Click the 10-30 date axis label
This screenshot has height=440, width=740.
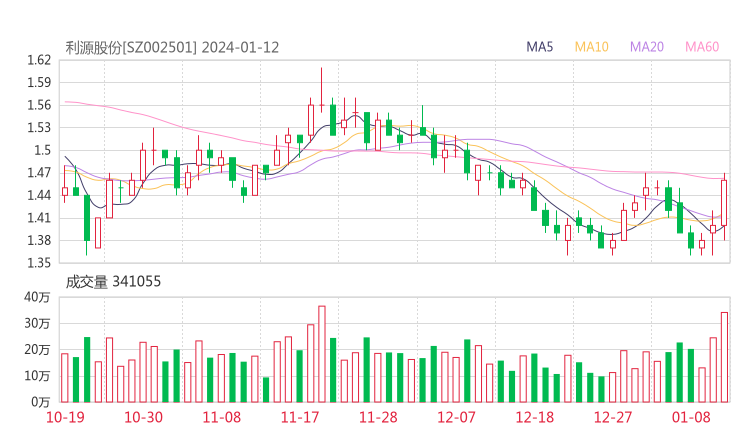coord(143,417)
